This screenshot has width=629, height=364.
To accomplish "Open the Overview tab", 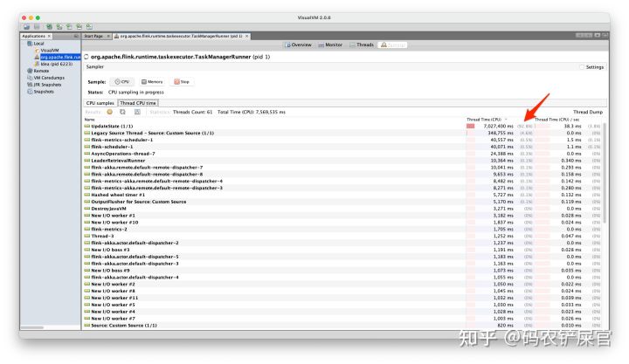I will coord(298,45).
